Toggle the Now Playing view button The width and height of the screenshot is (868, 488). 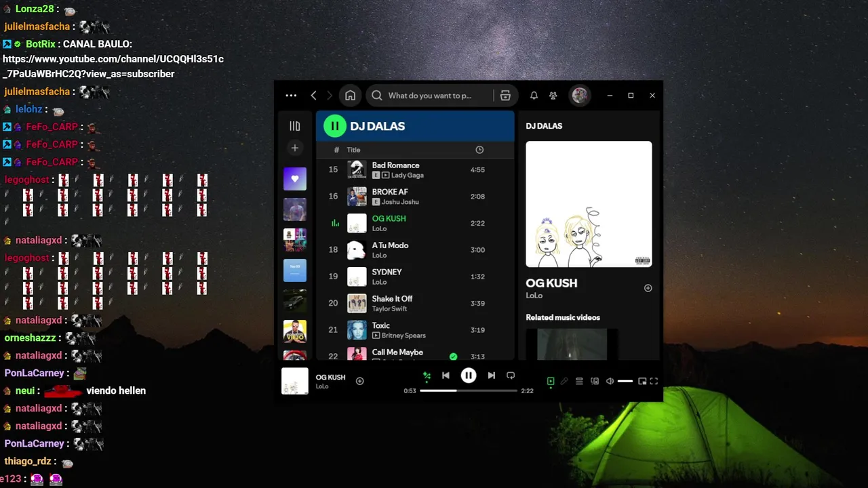pos(551,382)
